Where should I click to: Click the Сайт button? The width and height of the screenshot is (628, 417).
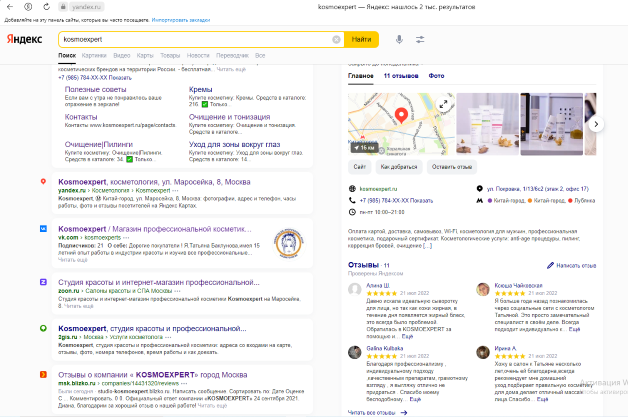[360, 167]
